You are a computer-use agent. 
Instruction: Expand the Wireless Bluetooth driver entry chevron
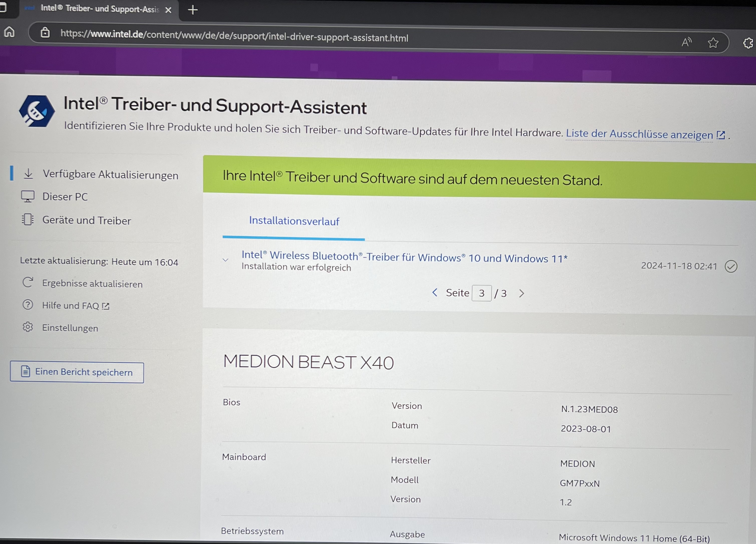tap(225, 260)
